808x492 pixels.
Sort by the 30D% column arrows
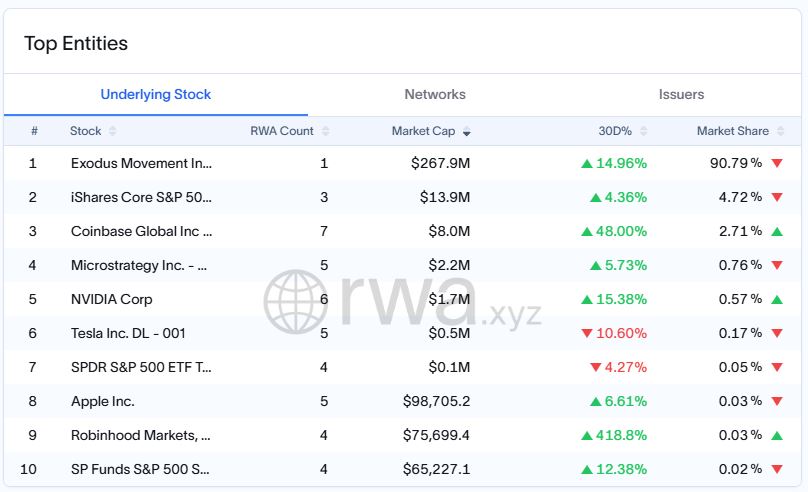[643, 131]
